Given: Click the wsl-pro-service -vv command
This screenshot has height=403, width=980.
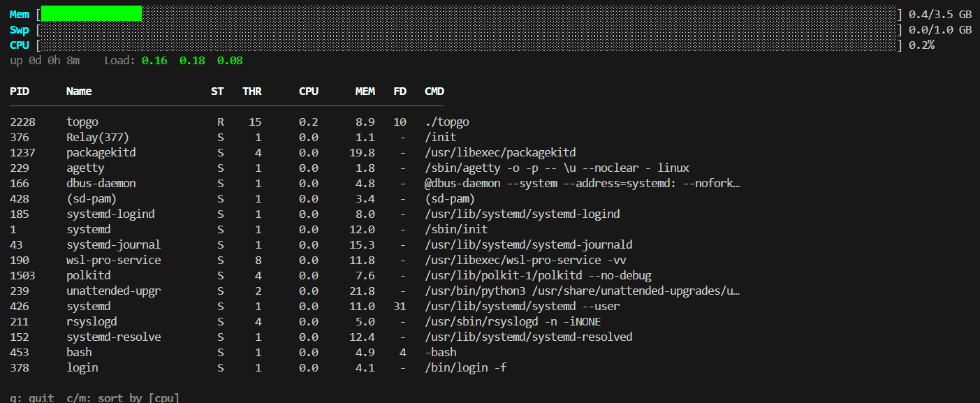Looking at the screenshot, I should [x=525, y=261].
